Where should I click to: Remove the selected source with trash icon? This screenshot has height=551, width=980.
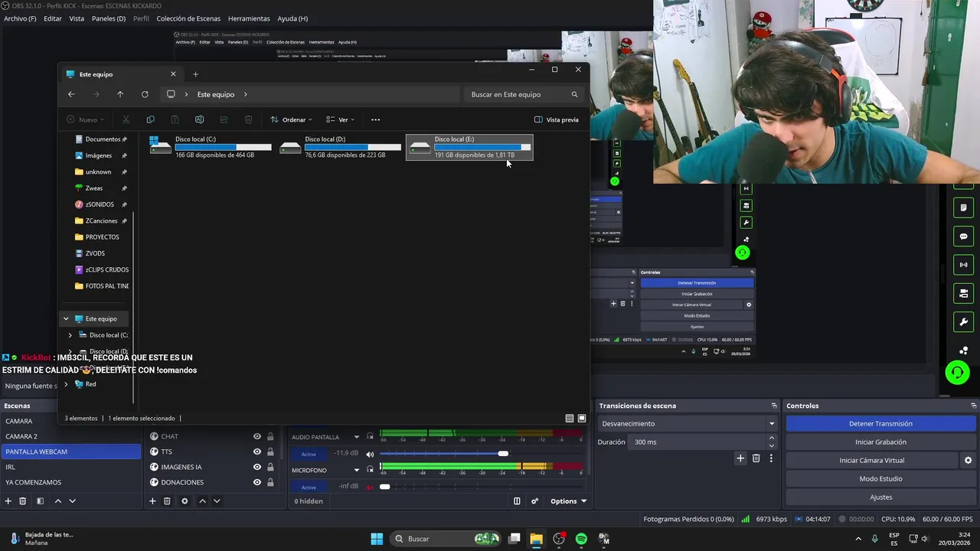pyautogui.click(x=167, y=501)
